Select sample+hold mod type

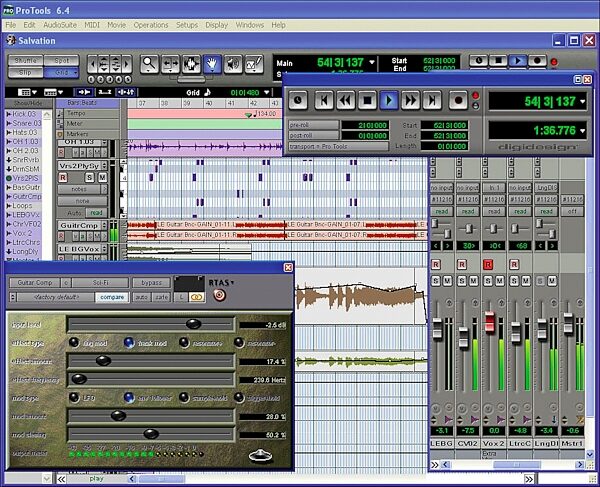[184, 397]
